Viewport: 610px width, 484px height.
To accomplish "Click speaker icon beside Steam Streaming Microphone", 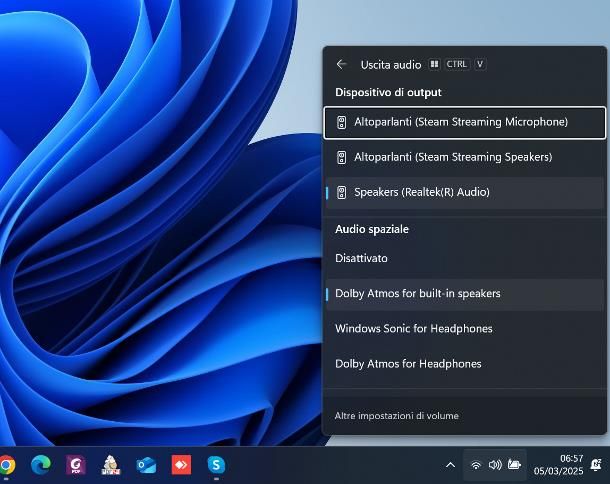I will (342, 123).
